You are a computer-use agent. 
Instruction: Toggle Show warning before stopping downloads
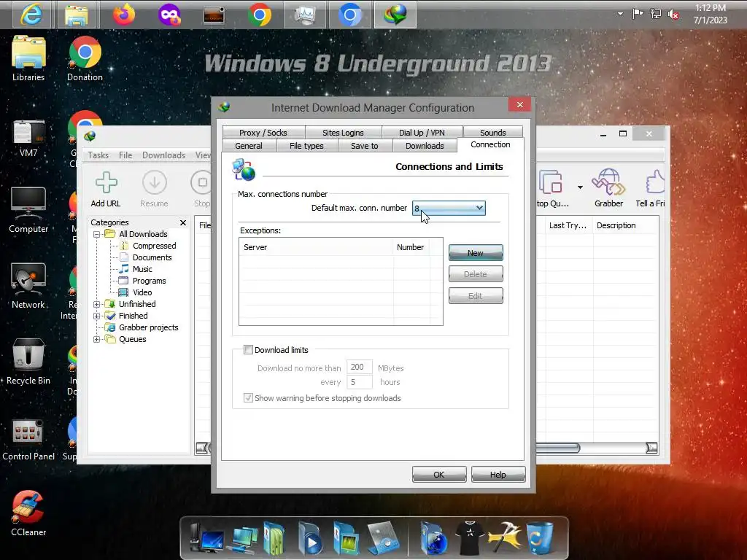pyautogui.click(x=248, y=398)
